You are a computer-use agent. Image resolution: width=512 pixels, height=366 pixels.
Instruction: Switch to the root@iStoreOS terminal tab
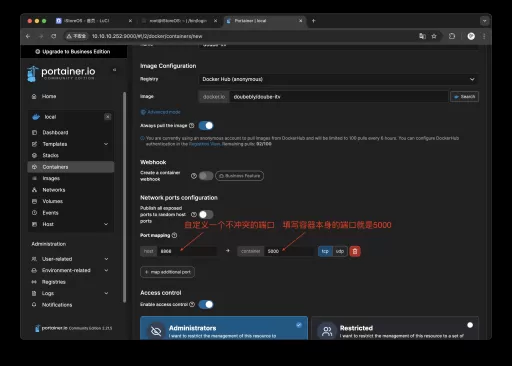coord(179,21)
